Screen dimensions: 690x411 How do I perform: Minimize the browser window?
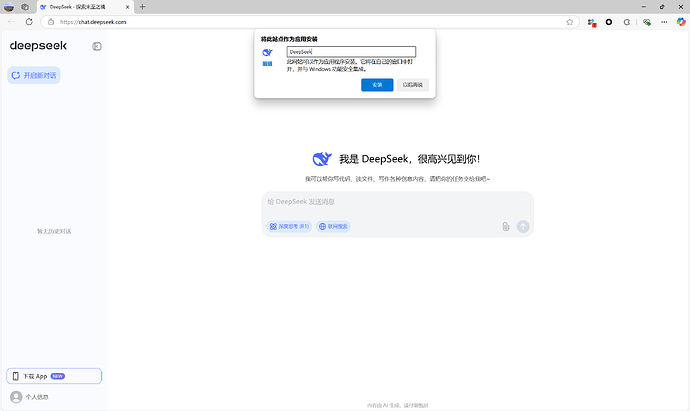644,7
